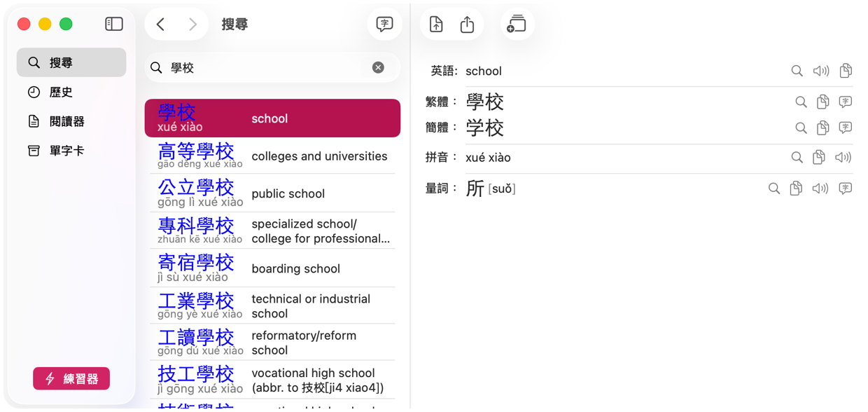
Task: Copy the traditional 繁體 characters
Action: point(822,102)
